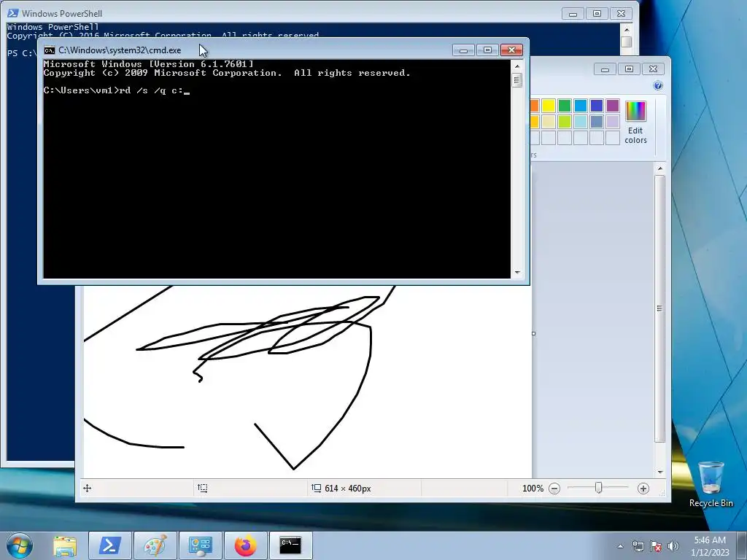The width and height of the screenshot is (747, 560).
Task: Click the canvas size icon in Paint status bar
Action: coord(316,488)
